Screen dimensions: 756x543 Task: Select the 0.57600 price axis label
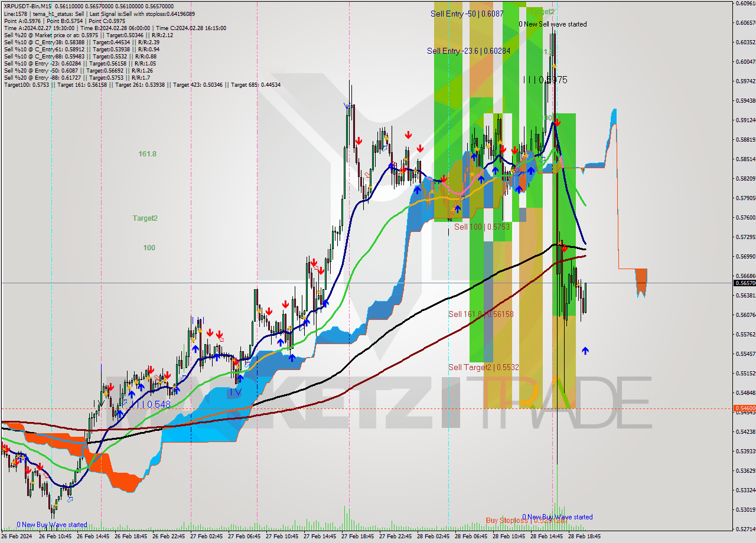(745, 217)
